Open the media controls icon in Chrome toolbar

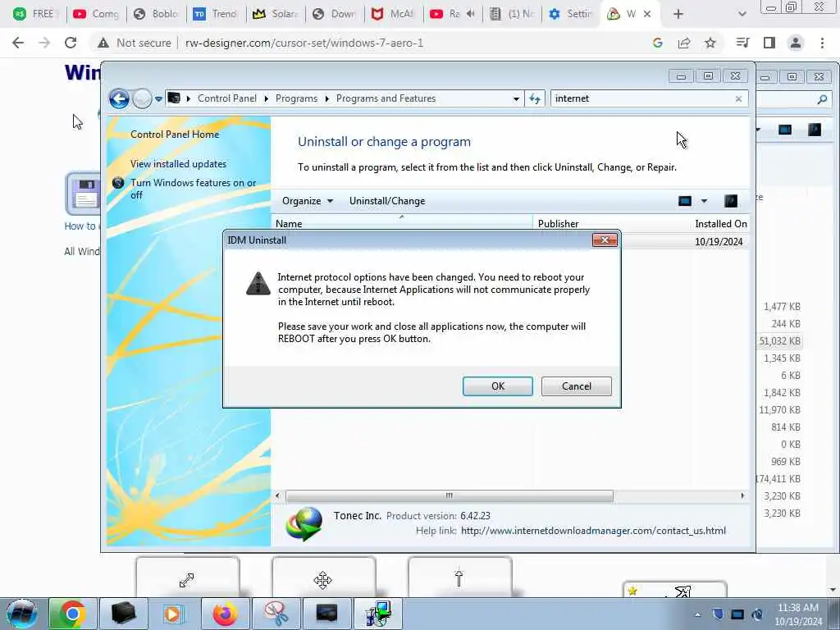coord(742,43)
